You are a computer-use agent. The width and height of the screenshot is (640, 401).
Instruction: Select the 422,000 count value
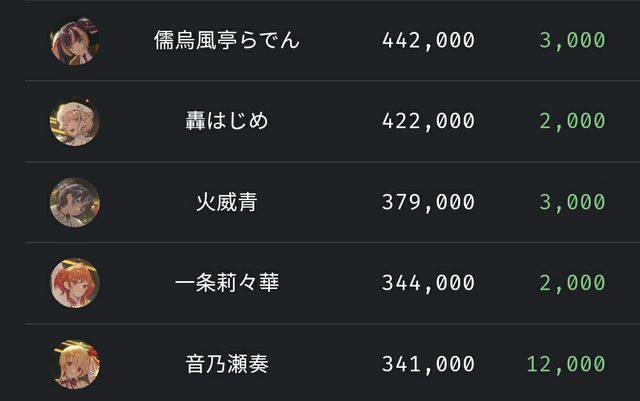(428, 122)
